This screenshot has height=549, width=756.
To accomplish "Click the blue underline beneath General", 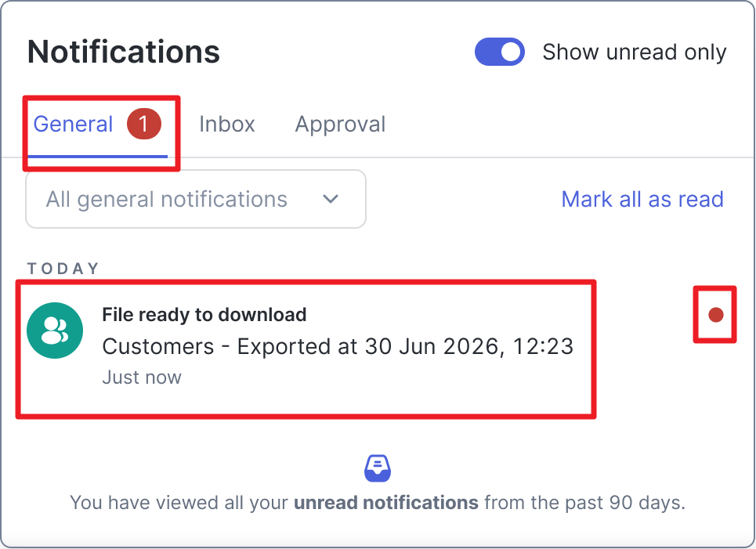I will point(97,157).
